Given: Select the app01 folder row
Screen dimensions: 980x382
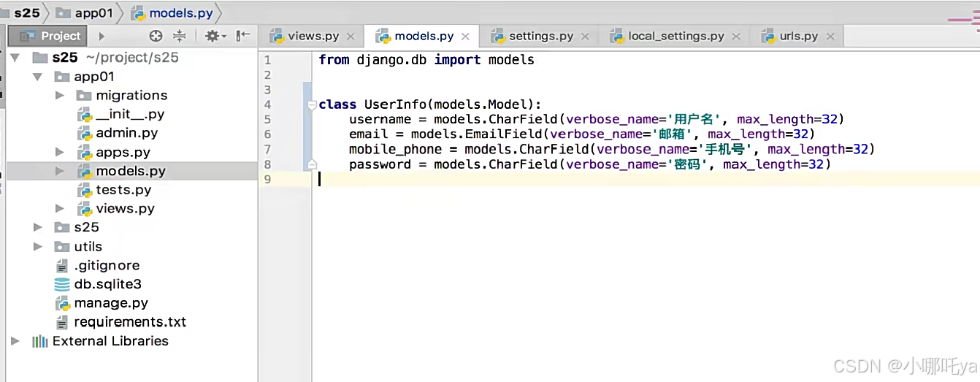Looking at the screenshot, I should pos(132,77).
